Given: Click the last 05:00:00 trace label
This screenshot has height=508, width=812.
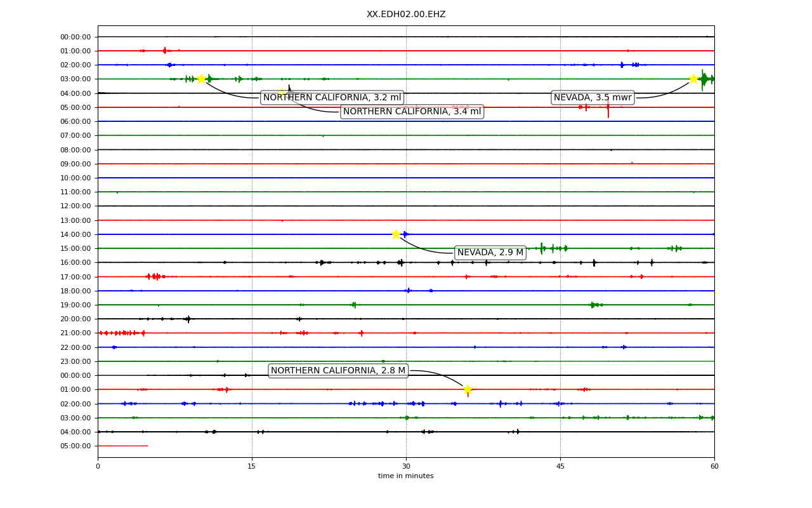Looking at the screenshot, I should click(75, 446).
